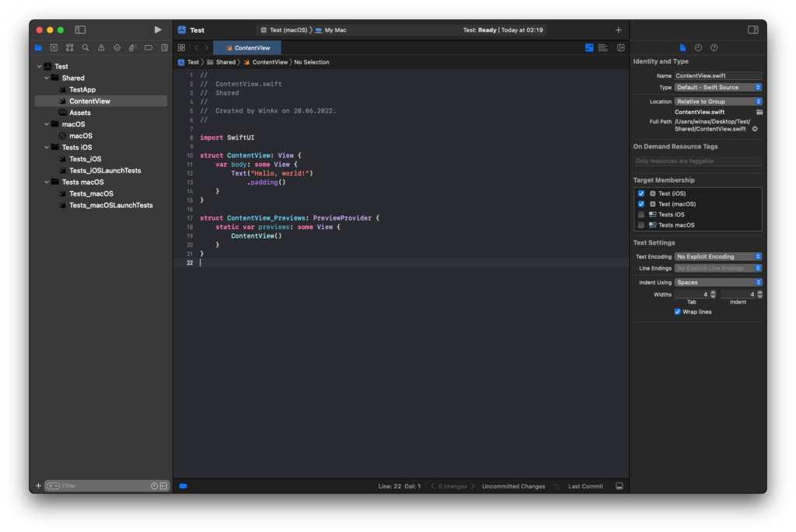Viewport: 796px width, 532px height.
Task: Click Uncommitted Changes in the status bar
Action: click(513, 485)
